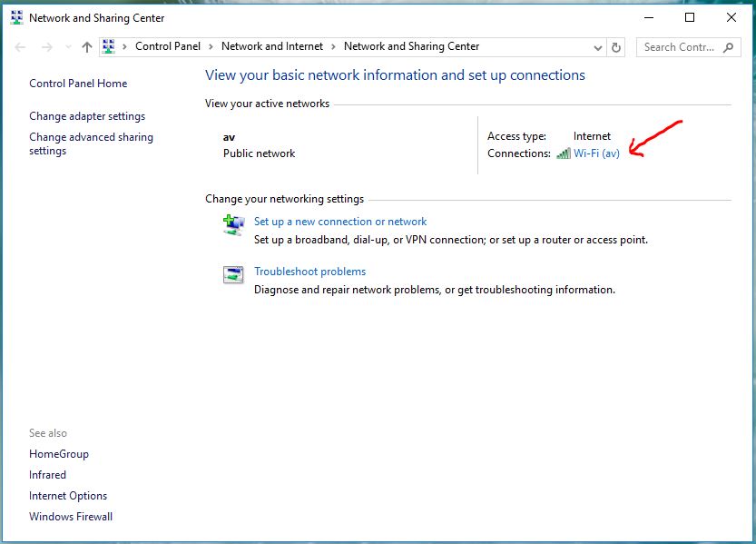Click the Search Control Panel field
Viewport: 756px width, 544px height.
tap(681, 47)
